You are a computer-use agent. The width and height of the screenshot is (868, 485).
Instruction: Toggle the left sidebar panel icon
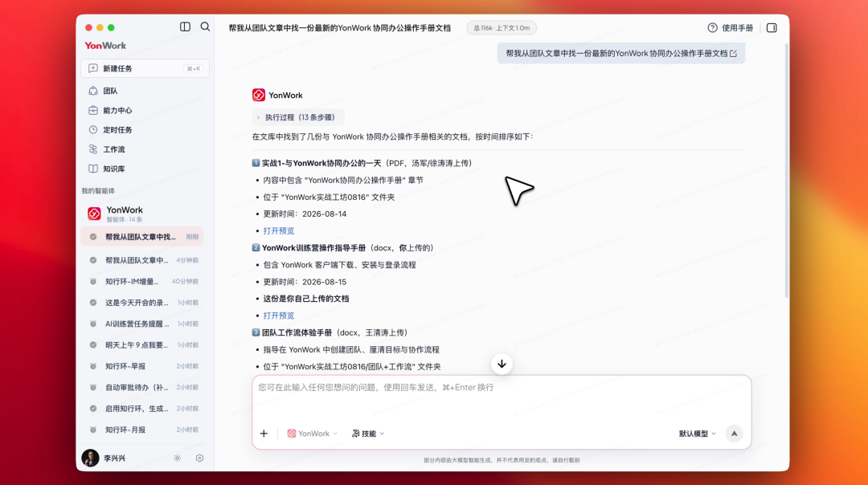point(185,26)
